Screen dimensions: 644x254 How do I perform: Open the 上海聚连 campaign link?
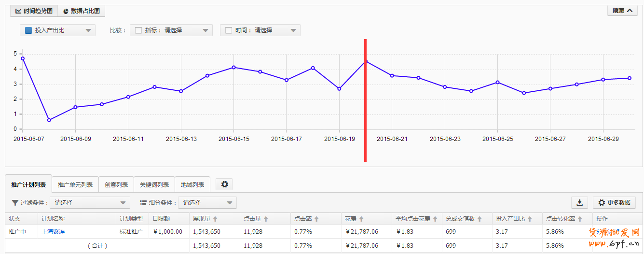point(53,231)
